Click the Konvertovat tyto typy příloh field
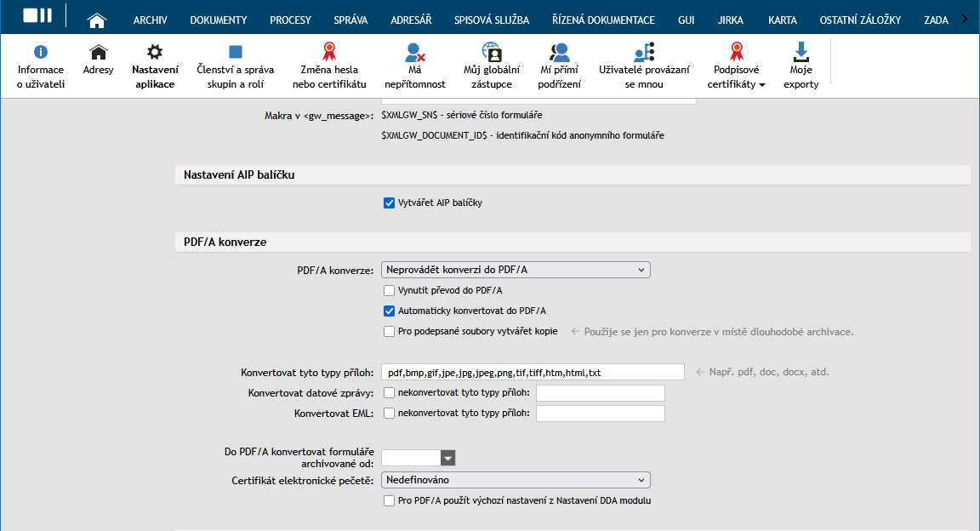 pos(533,372)
